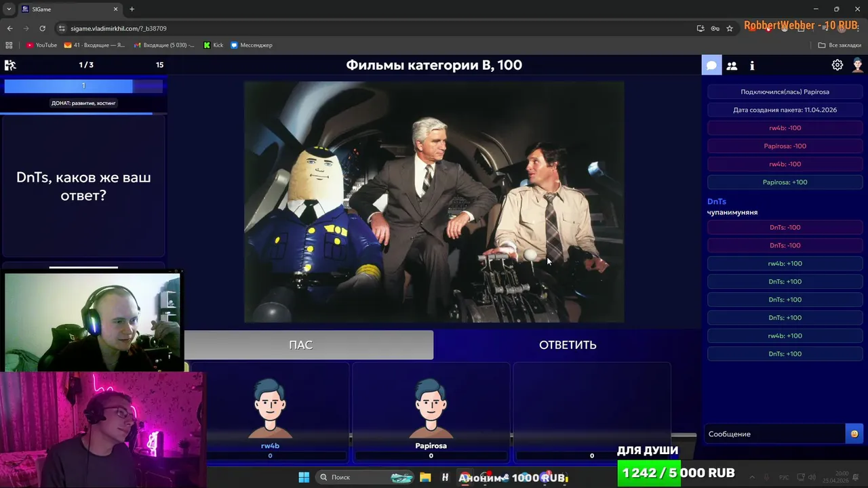Reload the SIGame page

(42, 28)
